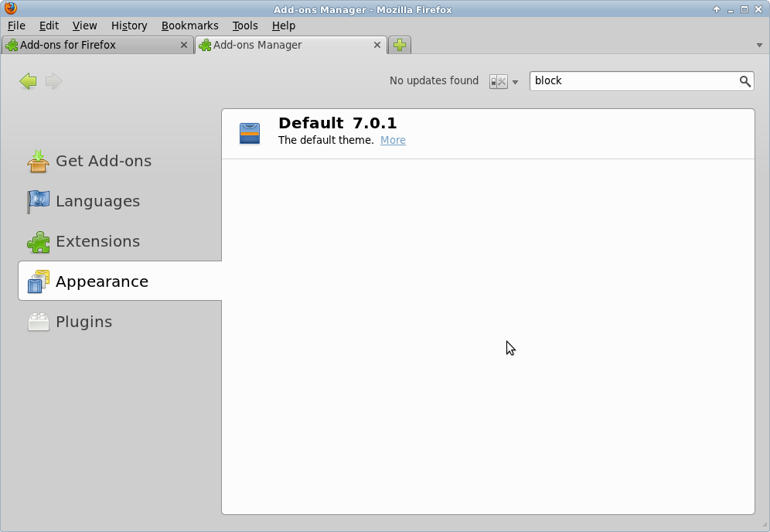Click the green puzzle Extensions icon

pyautogui.click(x=39, y=242)
